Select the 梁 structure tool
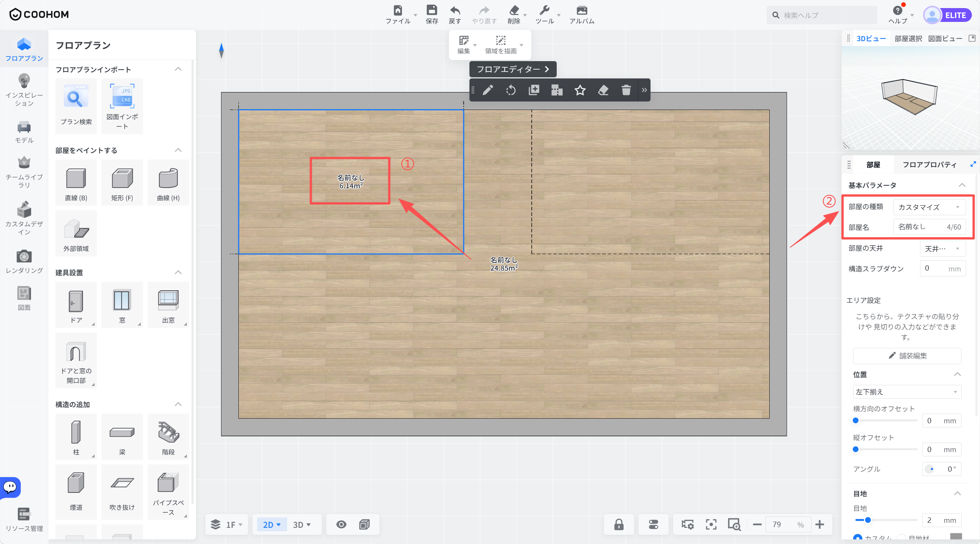980x544 pixels. point(122,437)
